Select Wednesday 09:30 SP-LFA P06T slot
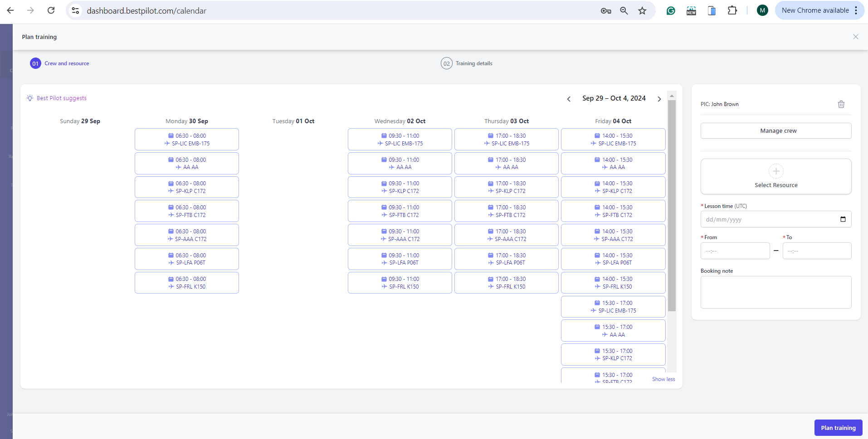Viewport: 868px width, 439px height. click(x=400, y=259)
